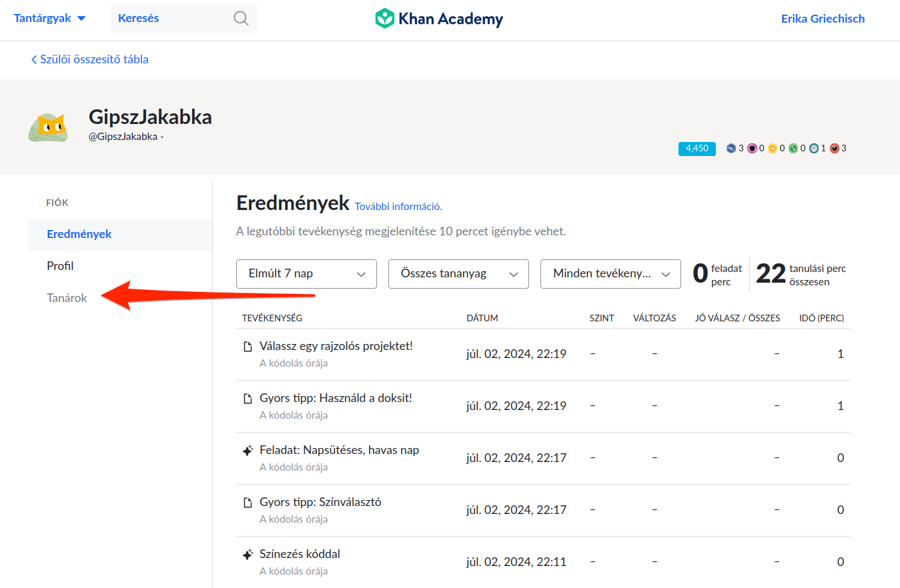The width and height of the screenshot is (900, 588).
Task: Expand the Minden tevékenység activity filter
Action: (x=610, y=274)
